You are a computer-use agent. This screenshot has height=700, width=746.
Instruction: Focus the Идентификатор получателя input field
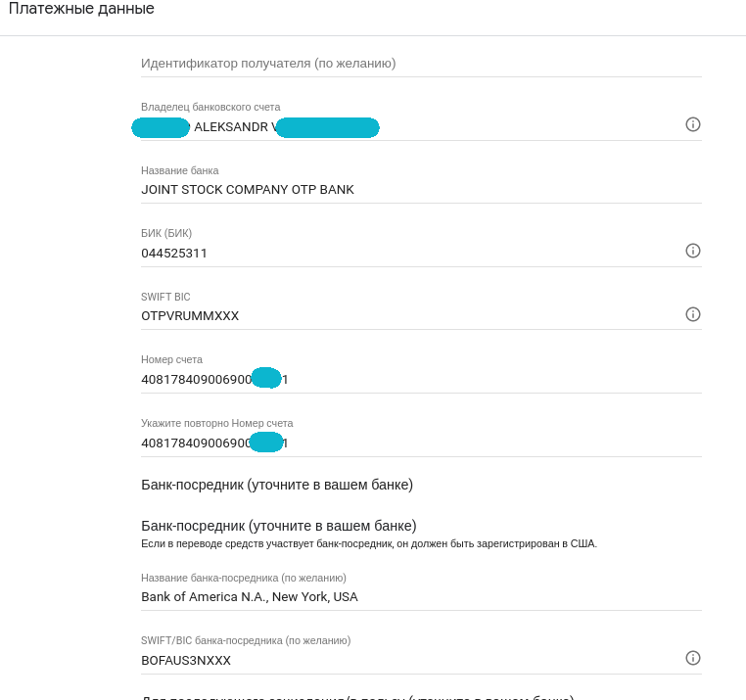coord(421,64)
